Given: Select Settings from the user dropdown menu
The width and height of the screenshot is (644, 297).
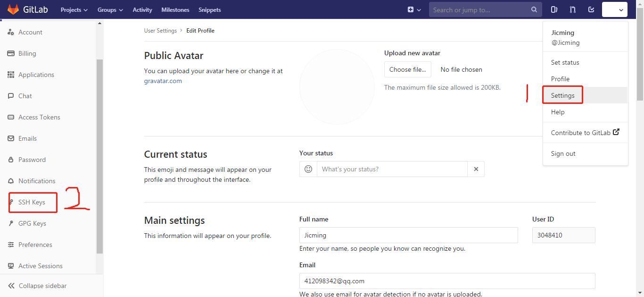Looking at the screenshot, I should coord(562,94).
